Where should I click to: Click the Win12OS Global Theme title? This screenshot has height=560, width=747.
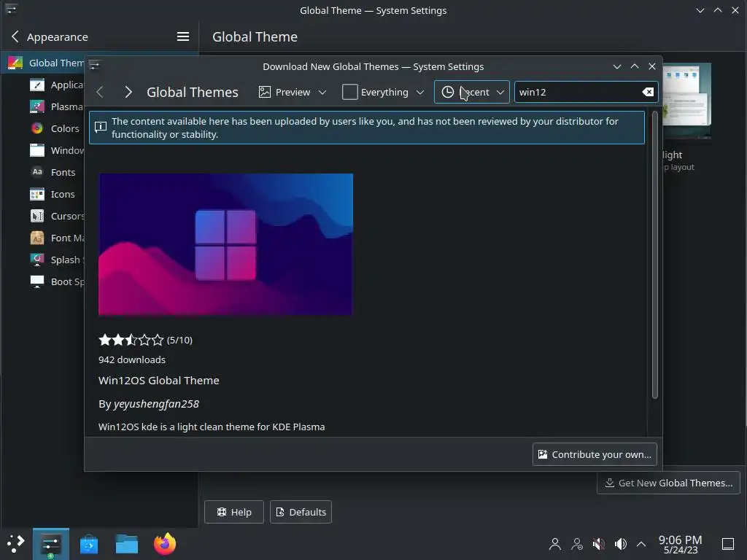click(x=158, y=381)
